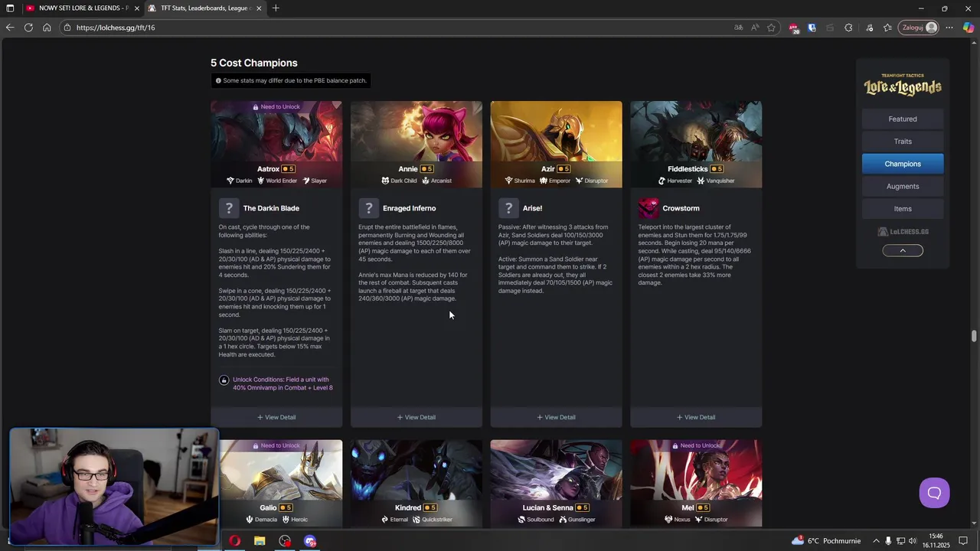Open the Aatrox Darkin Blade ability icon
The image size is (980, 551).
point(228,208)
